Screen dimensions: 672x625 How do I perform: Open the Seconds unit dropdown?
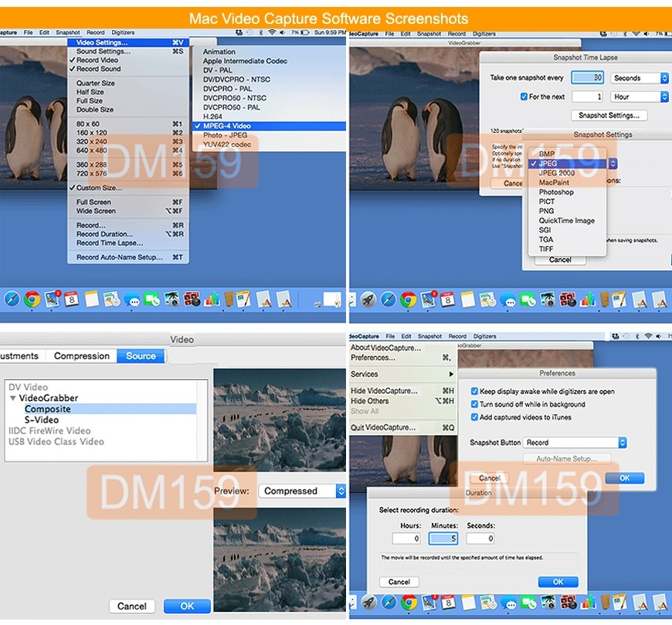[x=640, y=78]
